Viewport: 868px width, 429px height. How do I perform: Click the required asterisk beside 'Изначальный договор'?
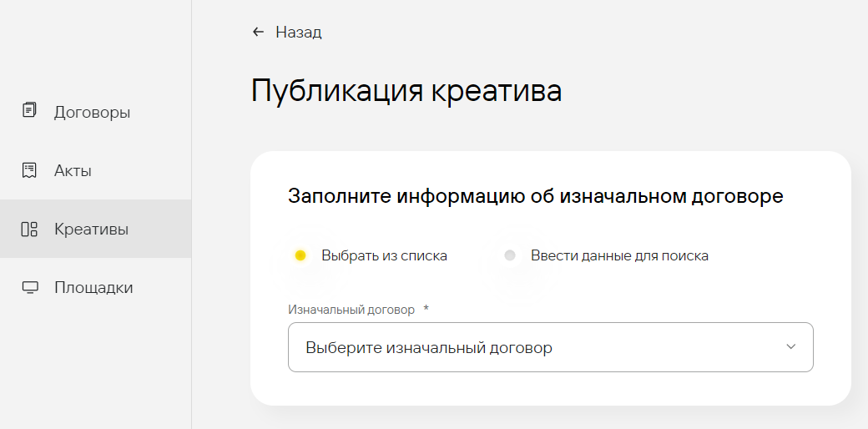click(x=426, y=309)
